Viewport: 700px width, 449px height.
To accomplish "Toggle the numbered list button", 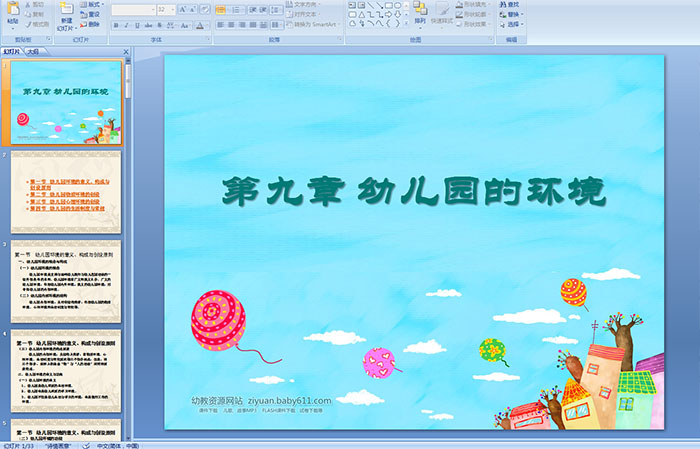I will [237, 9].
